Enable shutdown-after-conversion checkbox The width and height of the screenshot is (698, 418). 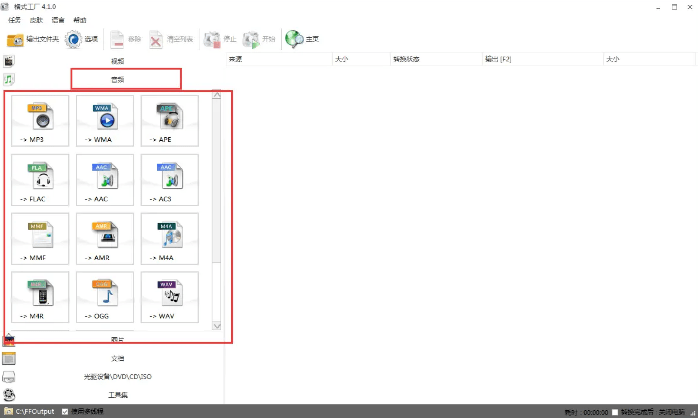click(x=615, y=412)
